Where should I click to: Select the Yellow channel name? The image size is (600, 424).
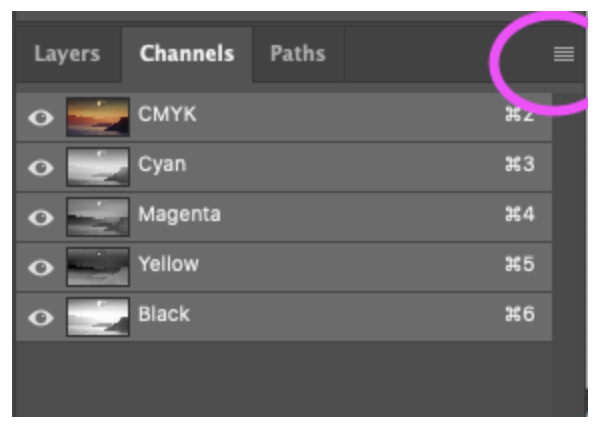(x=169, y=265)
